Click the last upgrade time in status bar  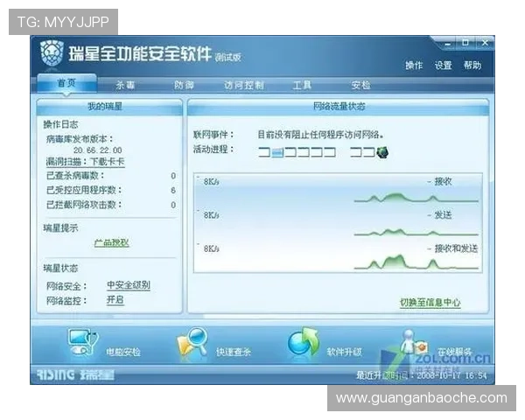point(422,375)
